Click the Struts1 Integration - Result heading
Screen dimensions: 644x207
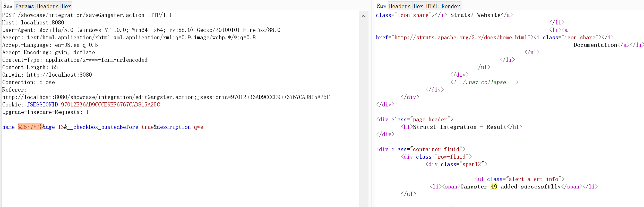pyautogui.click(x=460, y=127)
